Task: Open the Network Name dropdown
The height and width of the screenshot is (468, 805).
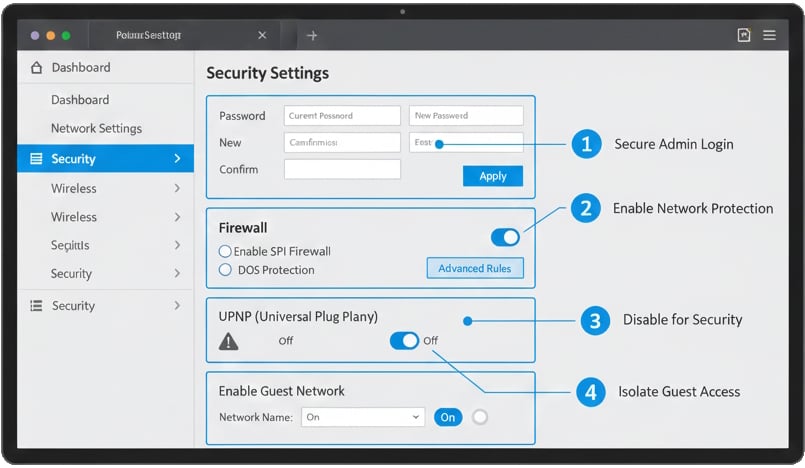Action: (x=363, y=417)
